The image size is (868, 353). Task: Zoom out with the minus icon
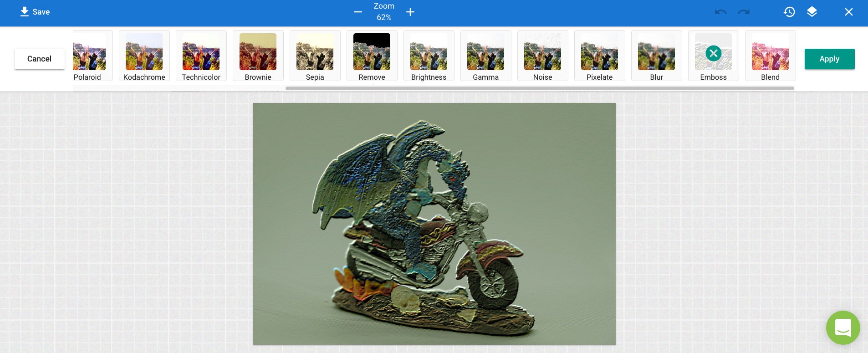click(358, 12)
